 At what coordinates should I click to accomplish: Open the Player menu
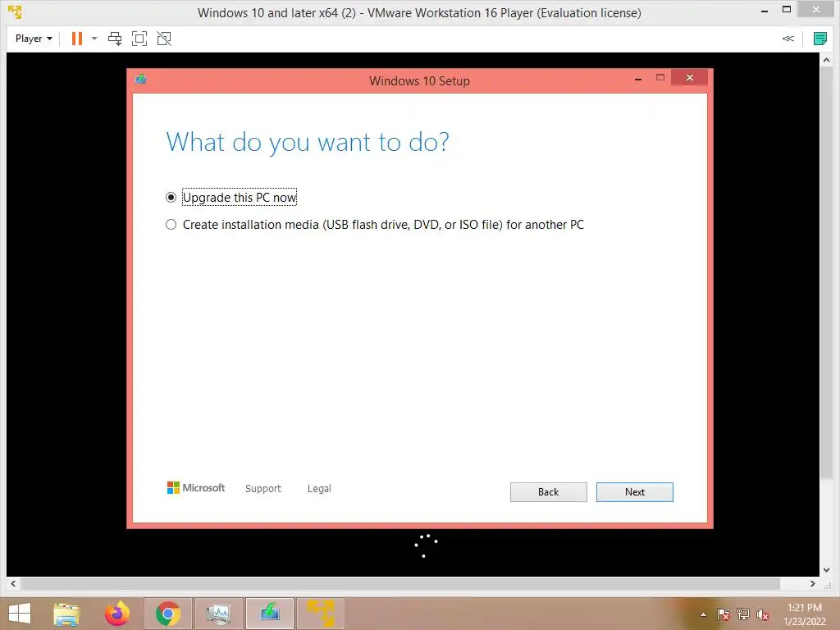click(x=34, y=39)
